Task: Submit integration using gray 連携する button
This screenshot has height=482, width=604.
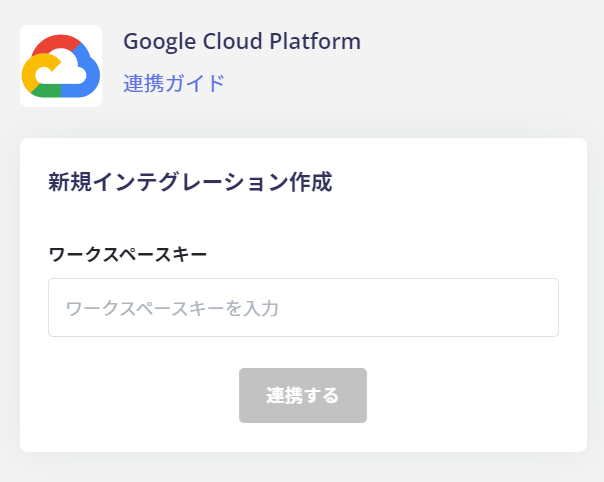Action: [x=303, y=395]
